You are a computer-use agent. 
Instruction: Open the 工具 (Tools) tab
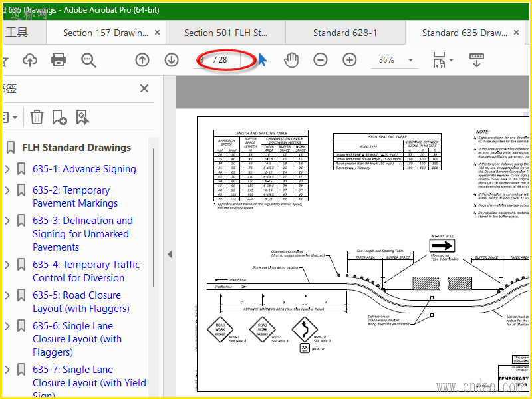point(17,32)
